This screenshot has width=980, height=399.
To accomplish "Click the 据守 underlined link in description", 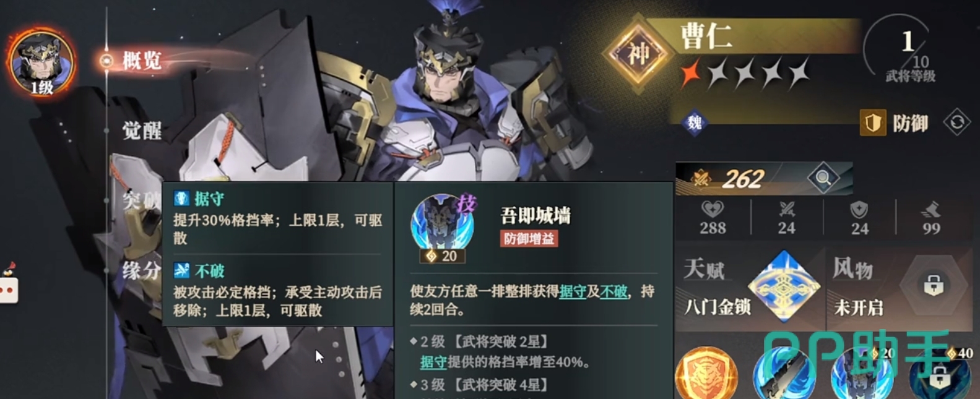I will (x=573, y=291).
